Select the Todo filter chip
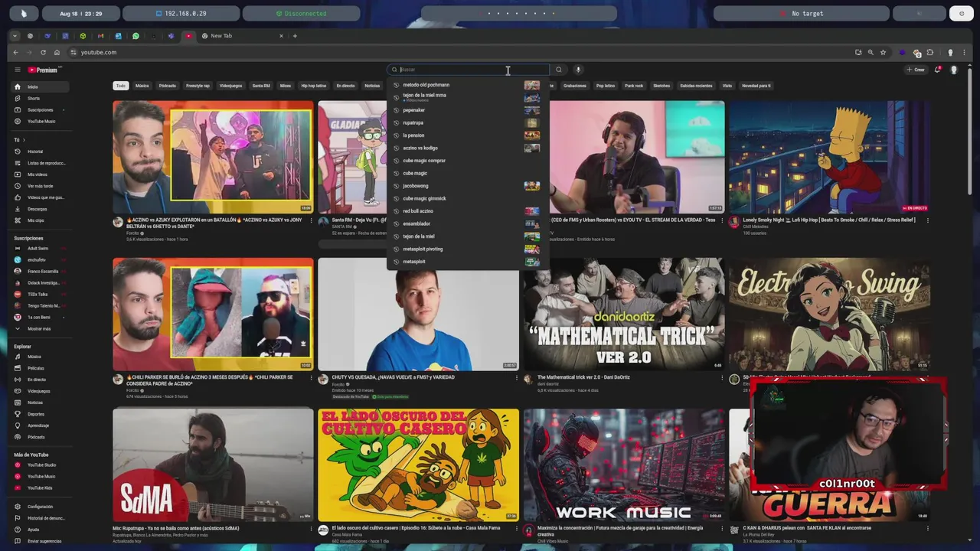The image size is (980, 551). tap(121, 86)
